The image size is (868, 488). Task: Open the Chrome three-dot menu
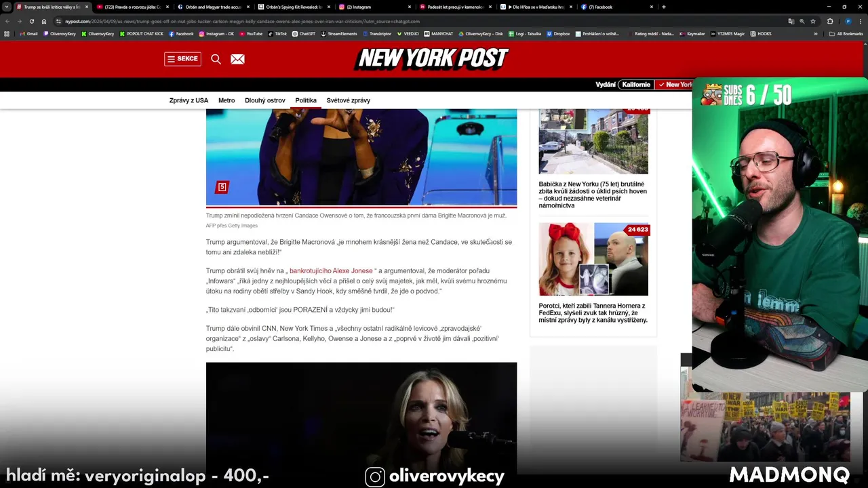861,21
